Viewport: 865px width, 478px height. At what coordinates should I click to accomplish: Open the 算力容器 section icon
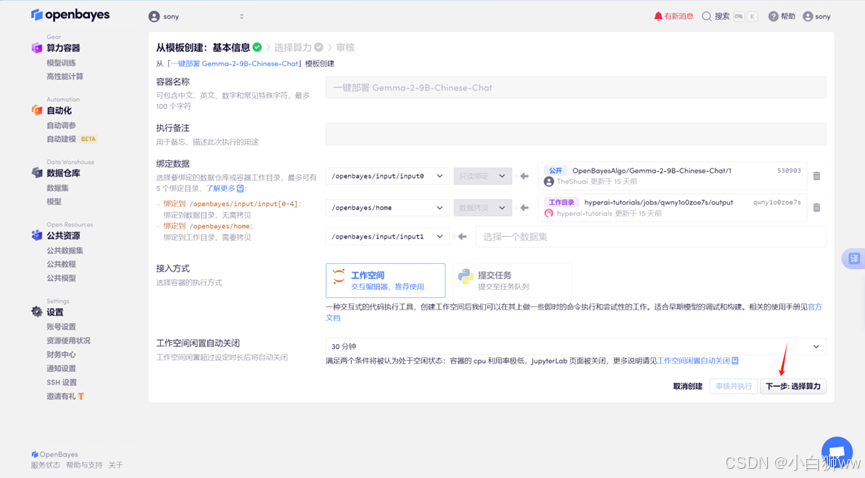click(x=37, y=48)
